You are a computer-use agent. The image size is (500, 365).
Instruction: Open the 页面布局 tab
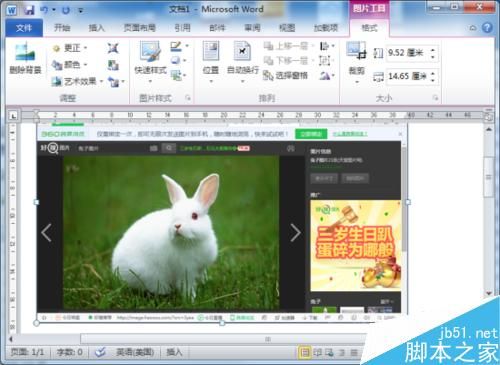[139, 28]
